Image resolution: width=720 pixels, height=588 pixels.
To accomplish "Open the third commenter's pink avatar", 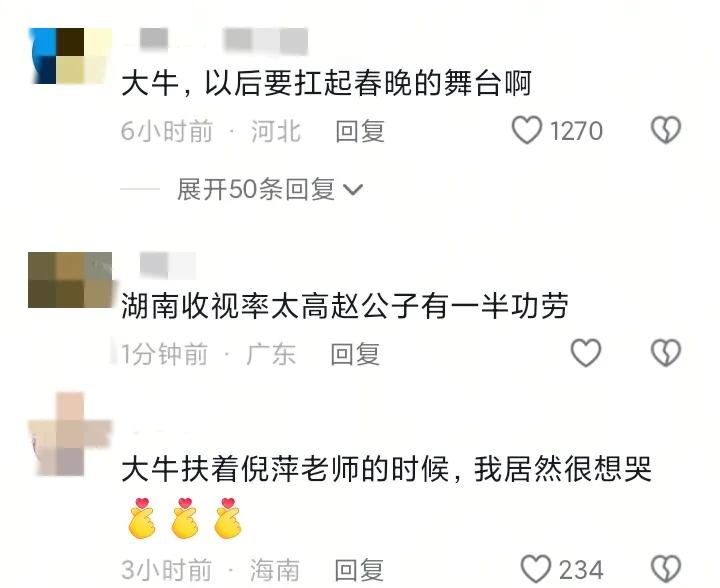I will [x=70, y=434].
